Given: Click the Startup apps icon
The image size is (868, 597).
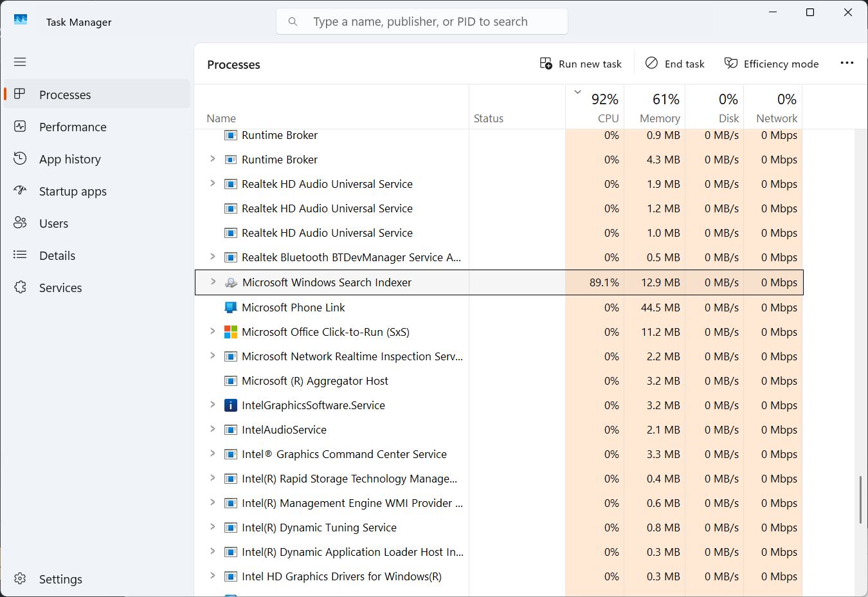Looking at the screenshot, I should [x=20, y=190].
